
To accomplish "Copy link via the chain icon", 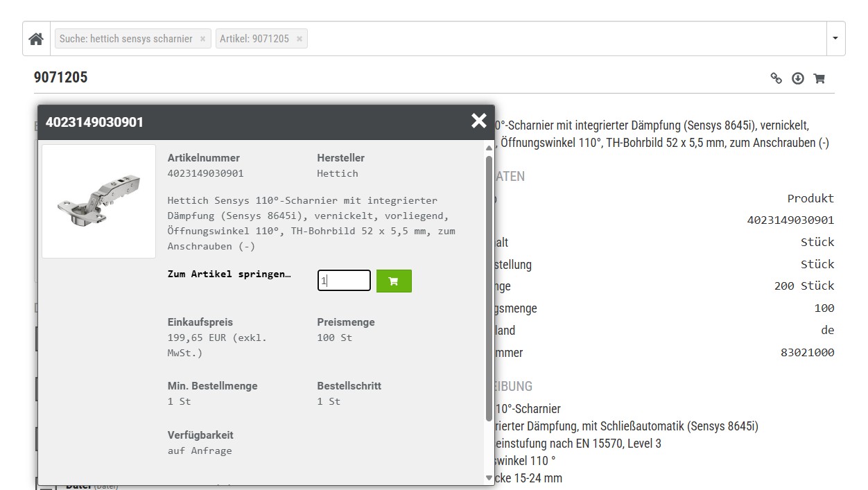I will (x=776, y=78).
